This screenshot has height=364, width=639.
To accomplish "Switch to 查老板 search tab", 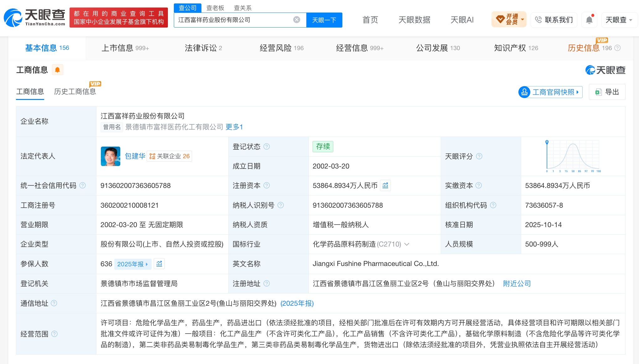I will pos(215,8).
